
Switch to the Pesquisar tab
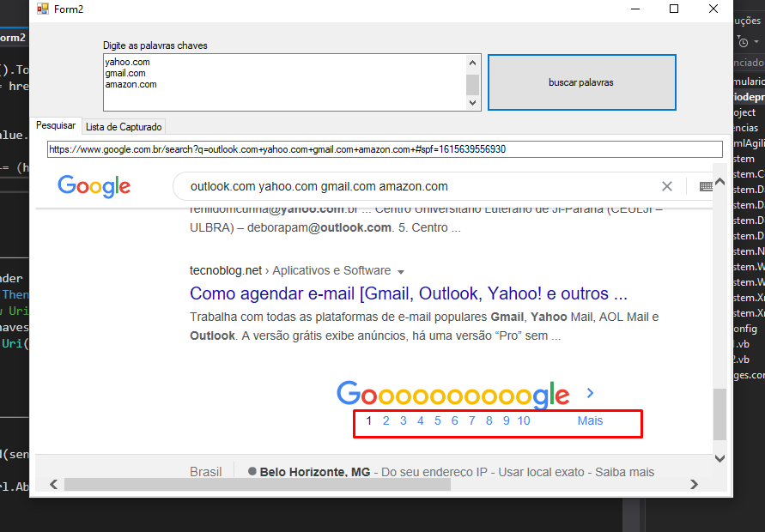[x=56, y=126]
